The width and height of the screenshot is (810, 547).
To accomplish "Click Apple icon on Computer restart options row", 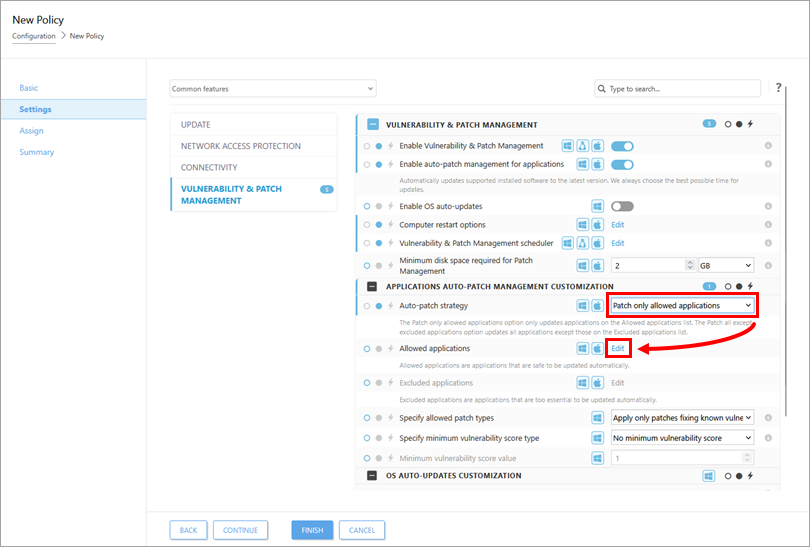I will pyautogui.click(x=597, y=225).
